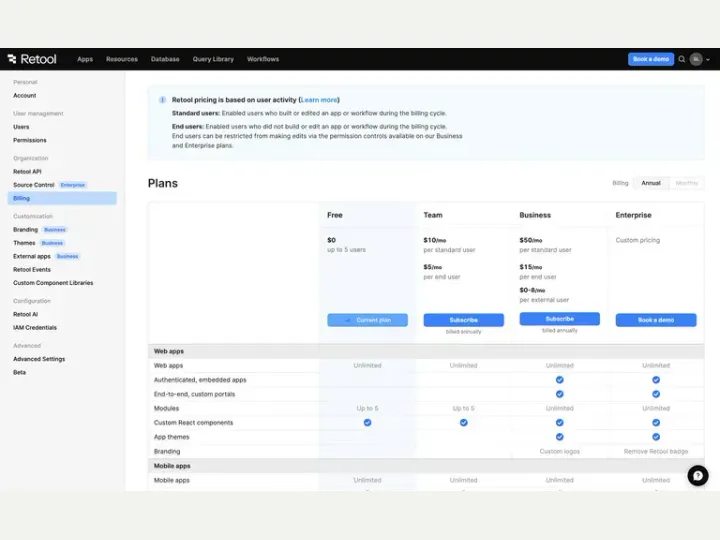The width and height of the screenshot is (720, 540).
Task: Open Themes settings
Action: point(24,243)
